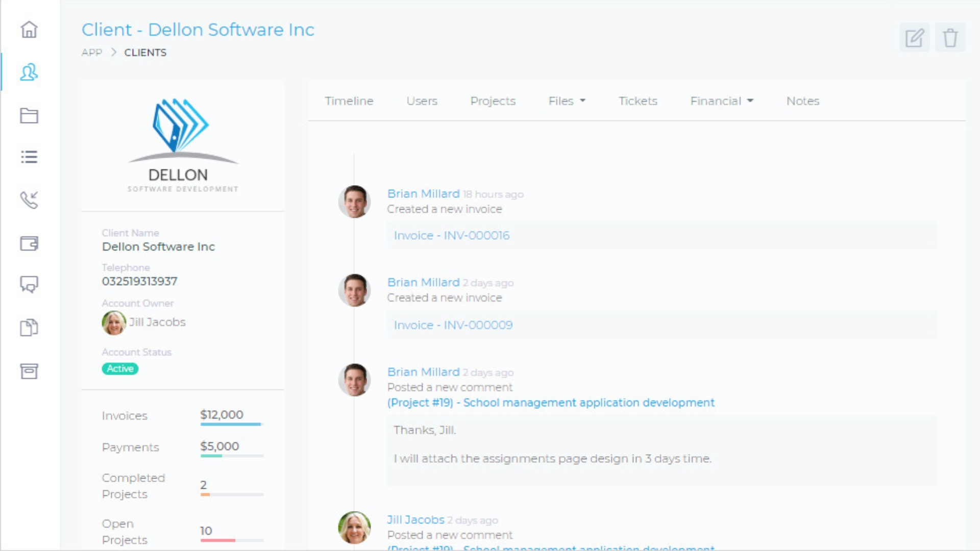This screenshot has height=551, width=980.
Task: Open the Tasks list sidebar icon
Action: (x=29, y=157)
